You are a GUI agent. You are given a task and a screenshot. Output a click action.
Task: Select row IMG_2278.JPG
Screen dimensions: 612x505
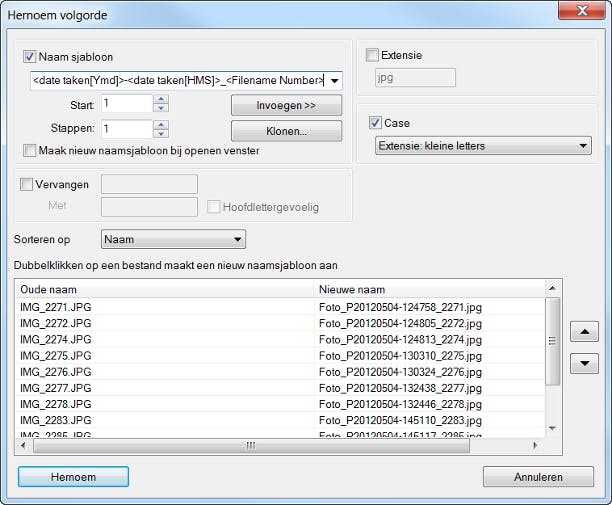[55, 404]
